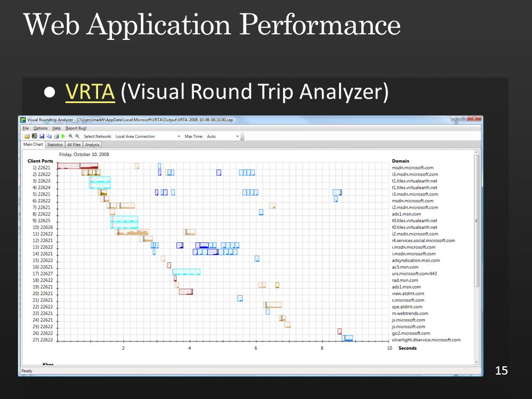Click the open file folder icon

click(27, 136)
